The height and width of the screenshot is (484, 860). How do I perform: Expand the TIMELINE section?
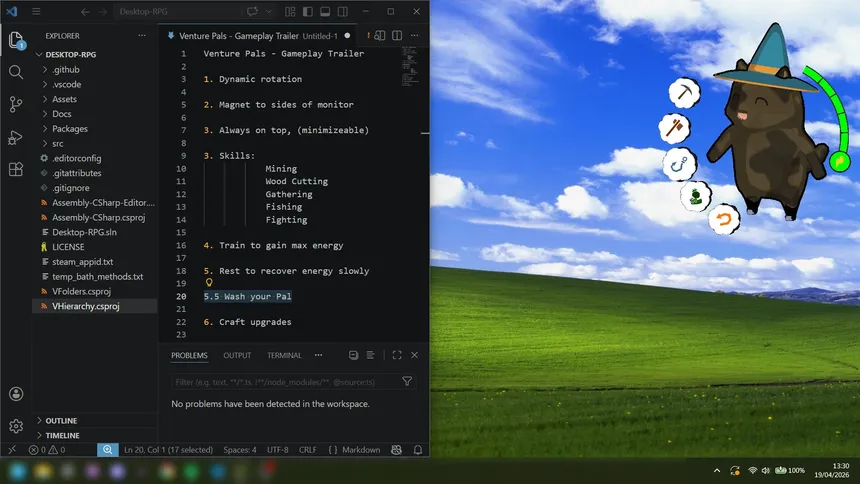click(x=62, y=436)
